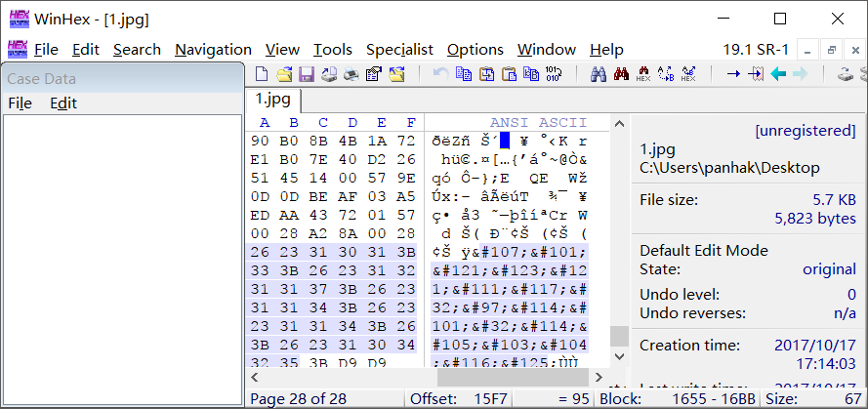Viewport: 868px width, 409px height.
Task: Click trailing D9 byte in last row
Action: 377,362
